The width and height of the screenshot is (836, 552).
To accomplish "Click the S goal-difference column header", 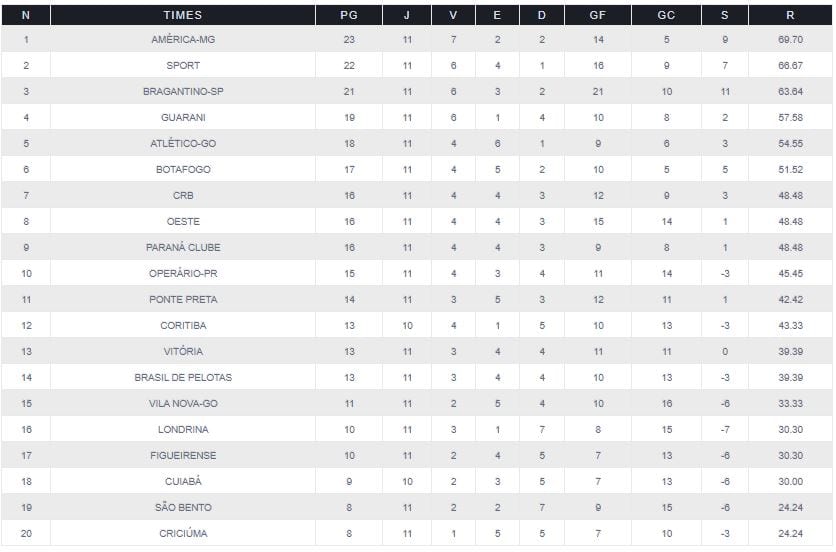I will coord(724,15).
